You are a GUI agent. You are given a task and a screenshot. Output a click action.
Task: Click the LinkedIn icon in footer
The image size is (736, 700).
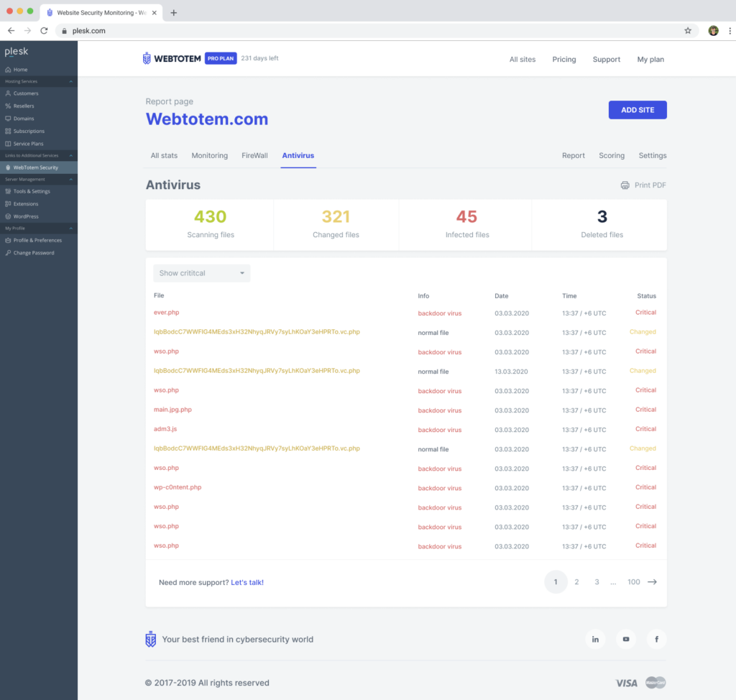click(595, 639)
